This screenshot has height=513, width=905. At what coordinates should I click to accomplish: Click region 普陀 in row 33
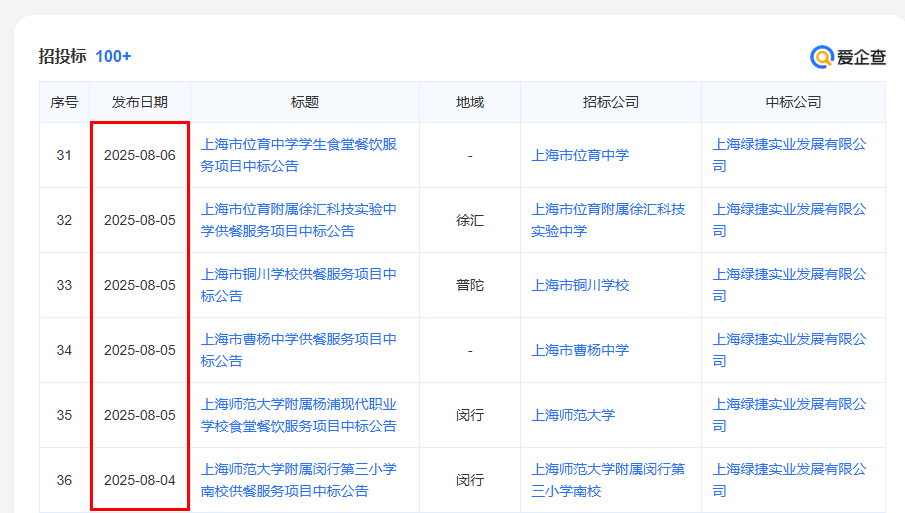(470, 285)
